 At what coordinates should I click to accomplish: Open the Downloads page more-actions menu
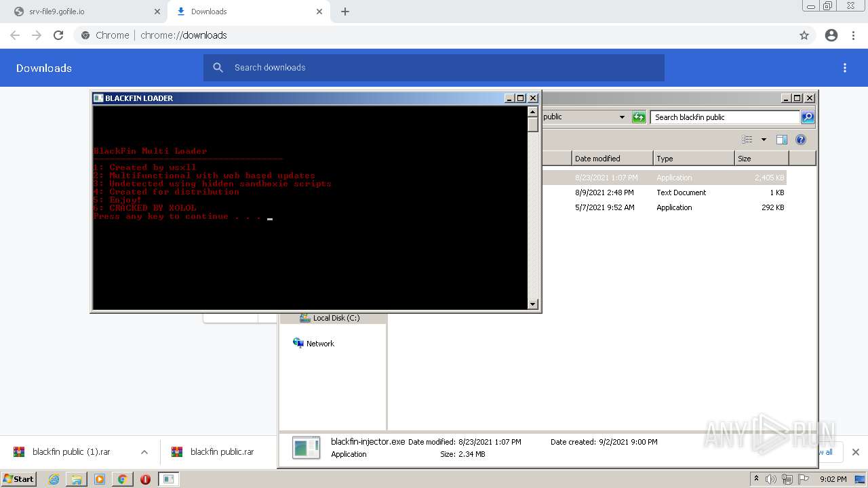pos(845,68)
